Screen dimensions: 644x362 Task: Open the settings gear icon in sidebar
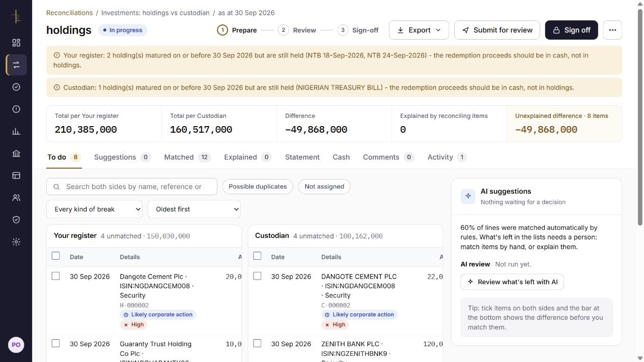pos(16,242)
